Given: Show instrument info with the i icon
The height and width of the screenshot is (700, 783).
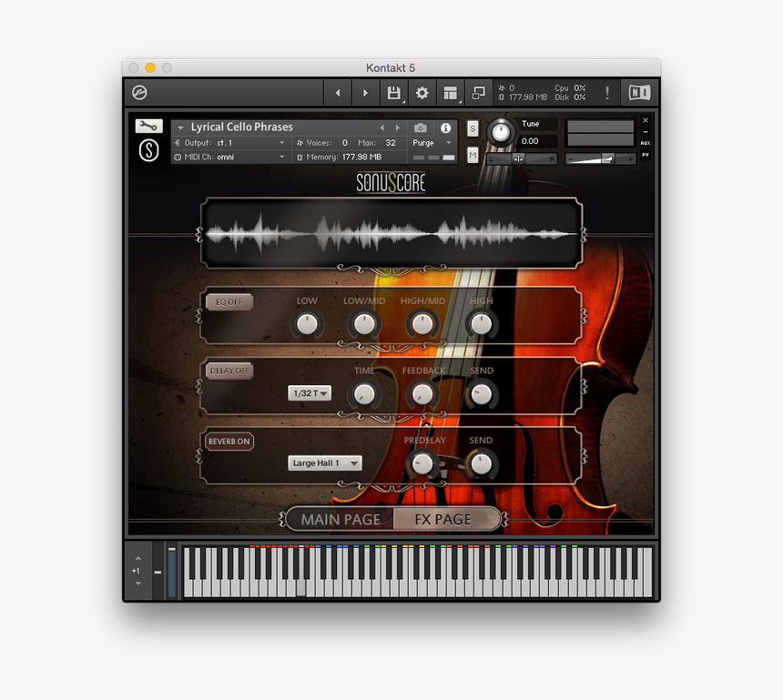Looking at the screenshot, I should click(x=446, y=127).
